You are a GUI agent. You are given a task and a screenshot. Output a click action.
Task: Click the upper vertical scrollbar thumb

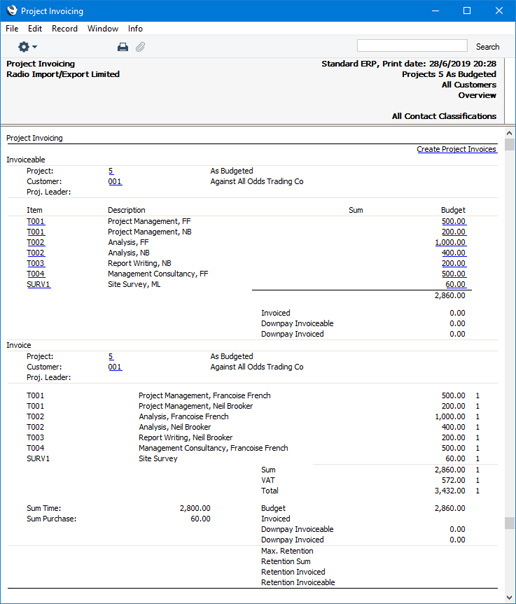point(509,145)
